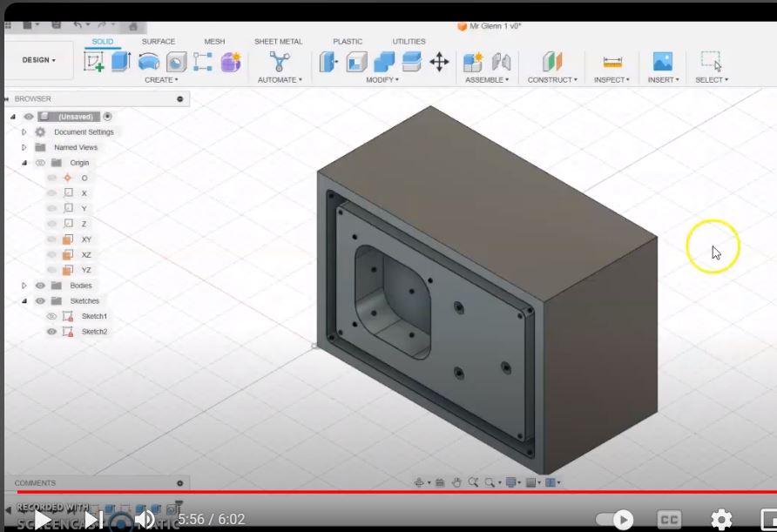Image resolution: width=777 pixels, height=532 pixels.
Task: Play the video with the play button
Action: (x=42, y=520)
